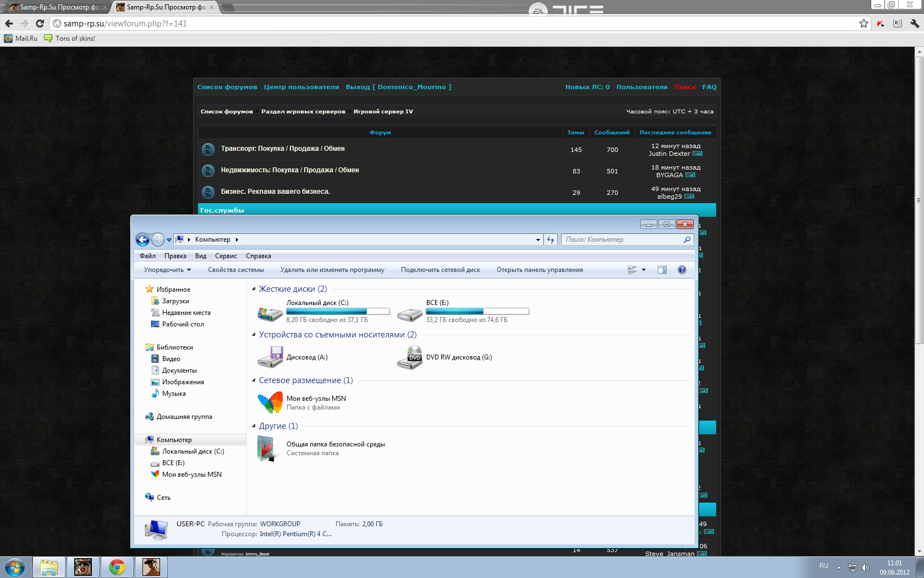Click Chrome icon on taskbar
924x578 pixels.
point(117,567)
